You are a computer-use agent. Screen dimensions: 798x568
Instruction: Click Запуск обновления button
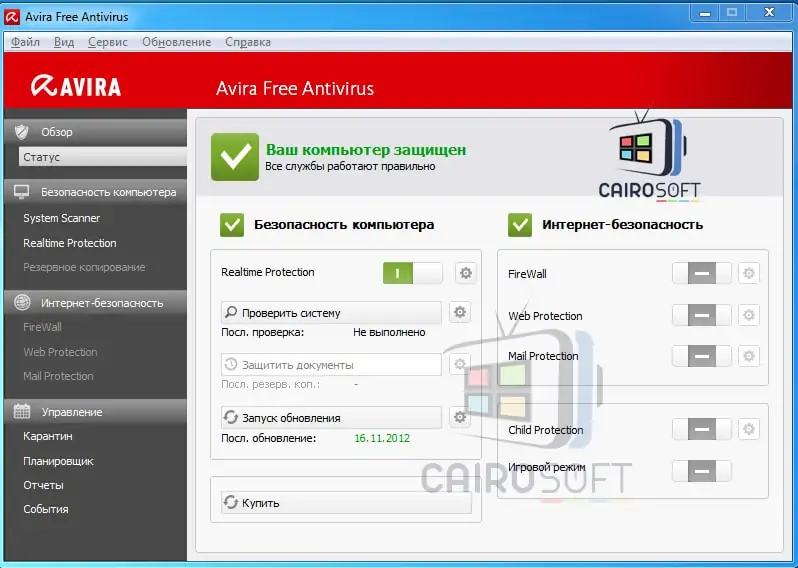tap(331, 417)
